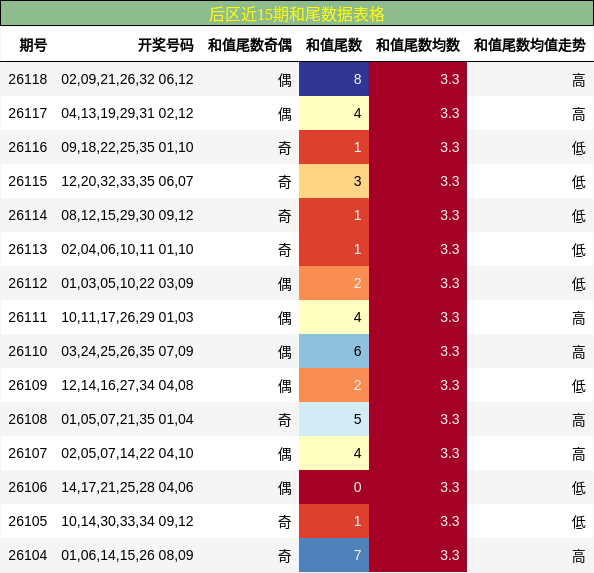Click issue number 26117
The image size is (594, 573).
coord(28,113)
